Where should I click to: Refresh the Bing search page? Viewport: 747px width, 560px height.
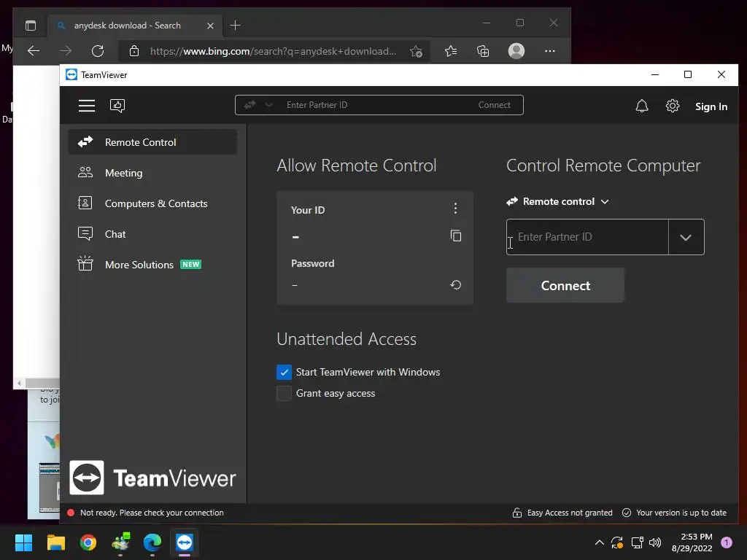coord(98,51)
